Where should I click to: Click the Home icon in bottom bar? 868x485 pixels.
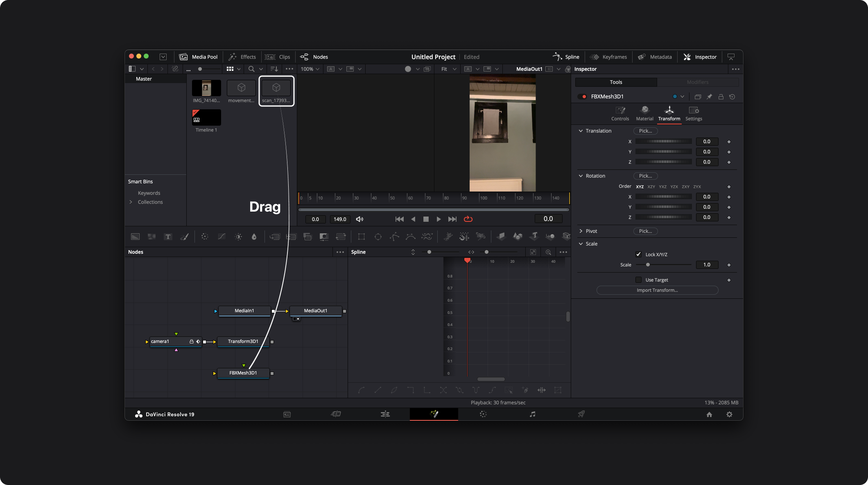tap(709, 414)
